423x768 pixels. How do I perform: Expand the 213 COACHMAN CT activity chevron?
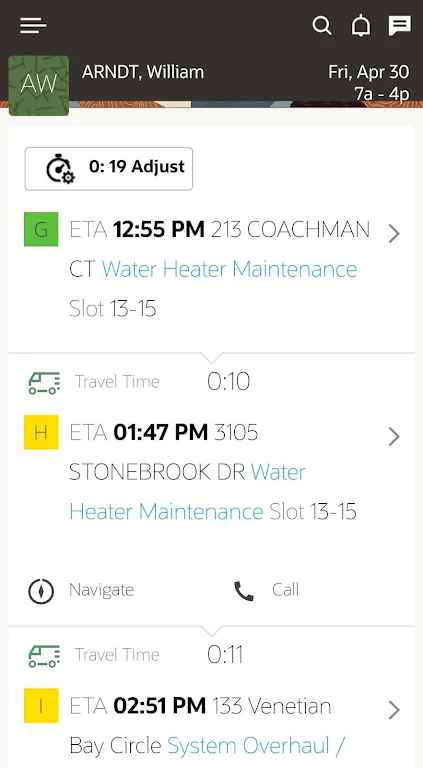coord(394,234)
